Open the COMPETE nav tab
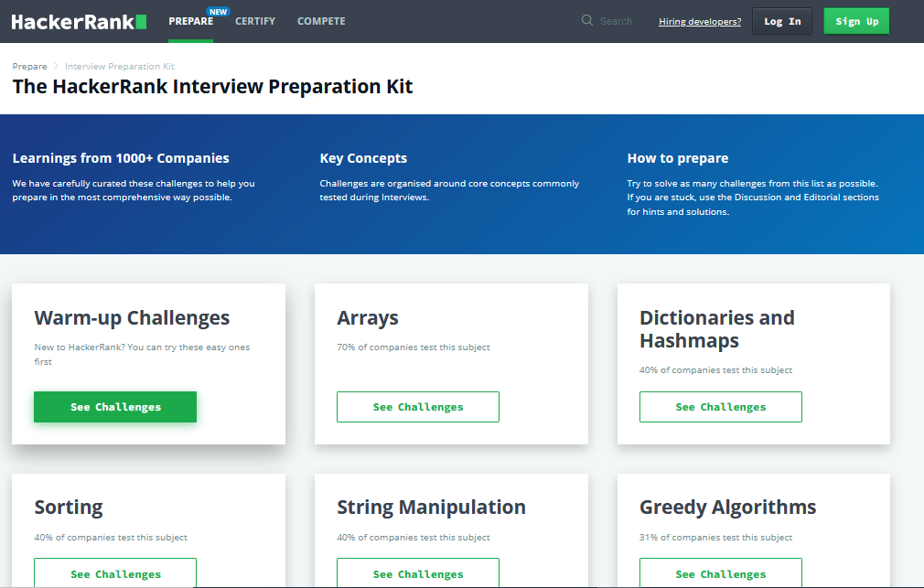 tap(321, 21)
